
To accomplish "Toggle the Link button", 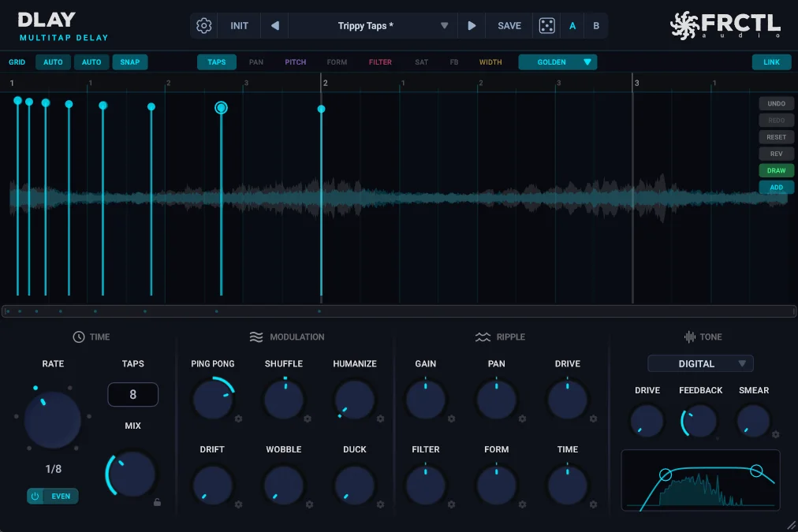I will point(771,62).
